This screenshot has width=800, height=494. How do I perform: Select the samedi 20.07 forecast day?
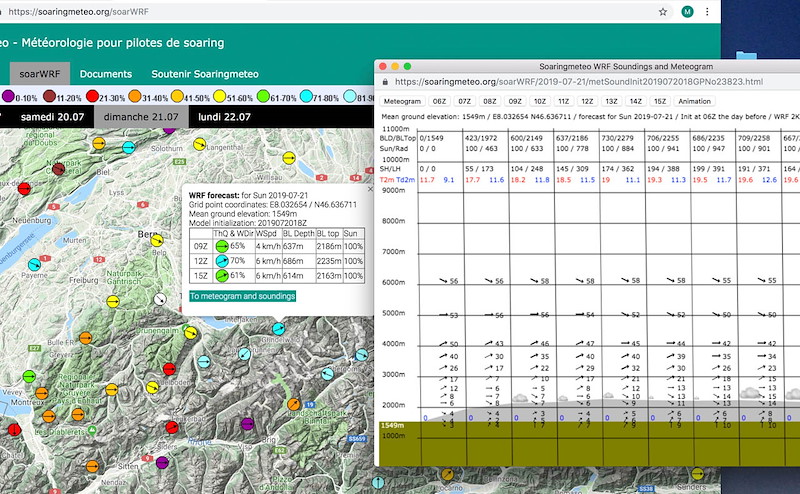(x=52, y=116)
